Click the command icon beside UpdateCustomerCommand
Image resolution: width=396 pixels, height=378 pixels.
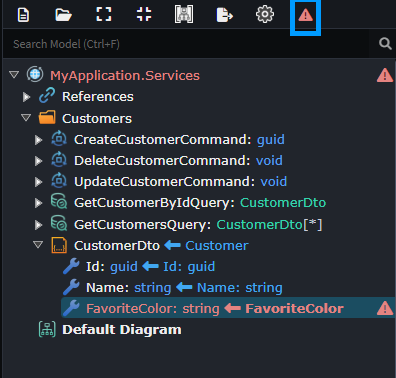pos(59,181)
